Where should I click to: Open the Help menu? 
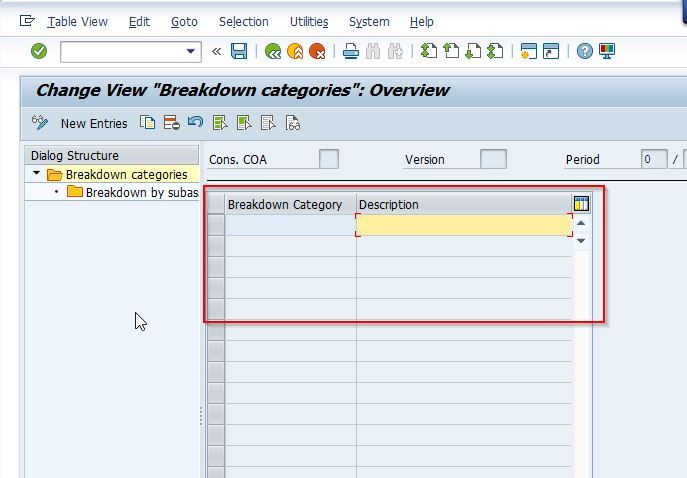click(x=421, y=21)
